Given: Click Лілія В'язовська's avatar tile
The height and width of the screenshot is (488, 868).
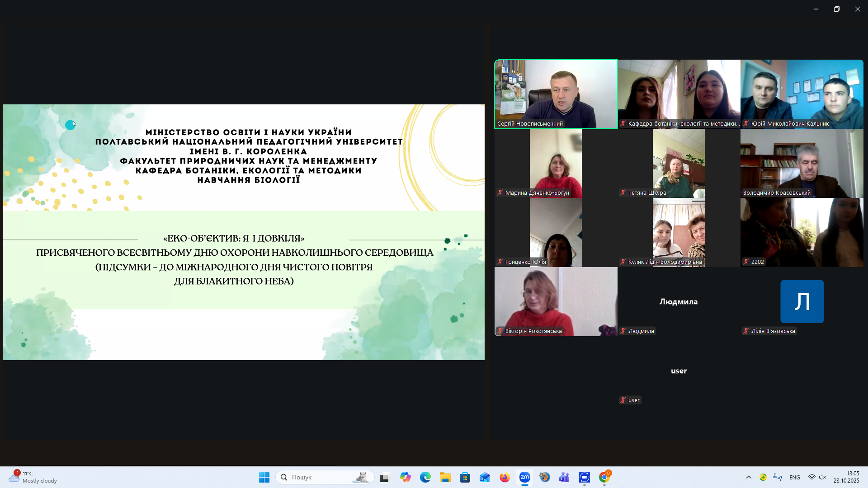Looking at the screenshot, I should (x=802, y=301).
